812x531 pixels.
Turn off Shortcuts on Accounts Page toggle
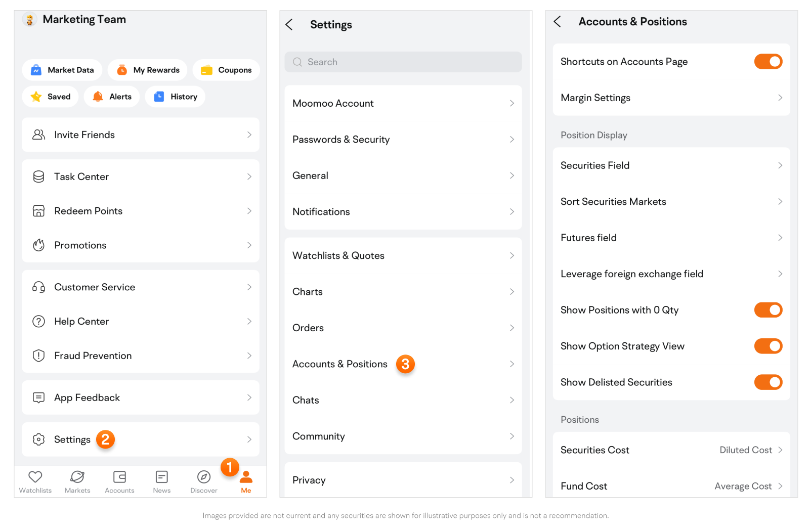[768, 62]
